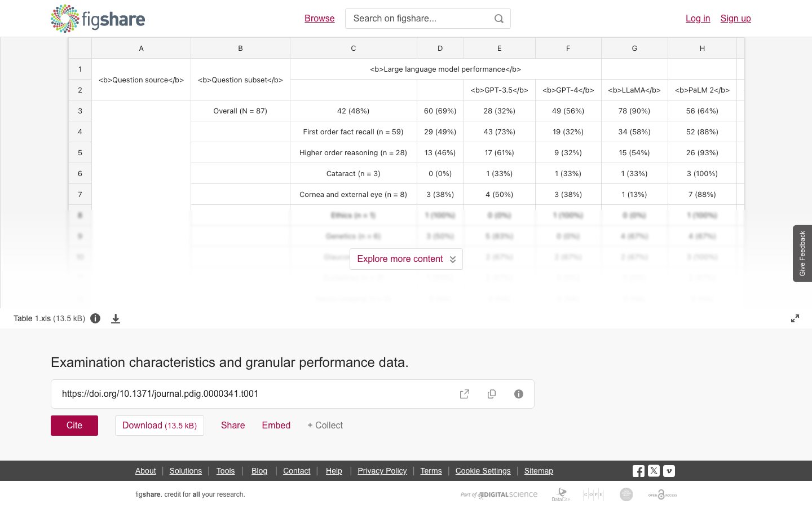Open the Privacy Policy footer link
Screen dimensions: 812x508
[x=382, y=471]
